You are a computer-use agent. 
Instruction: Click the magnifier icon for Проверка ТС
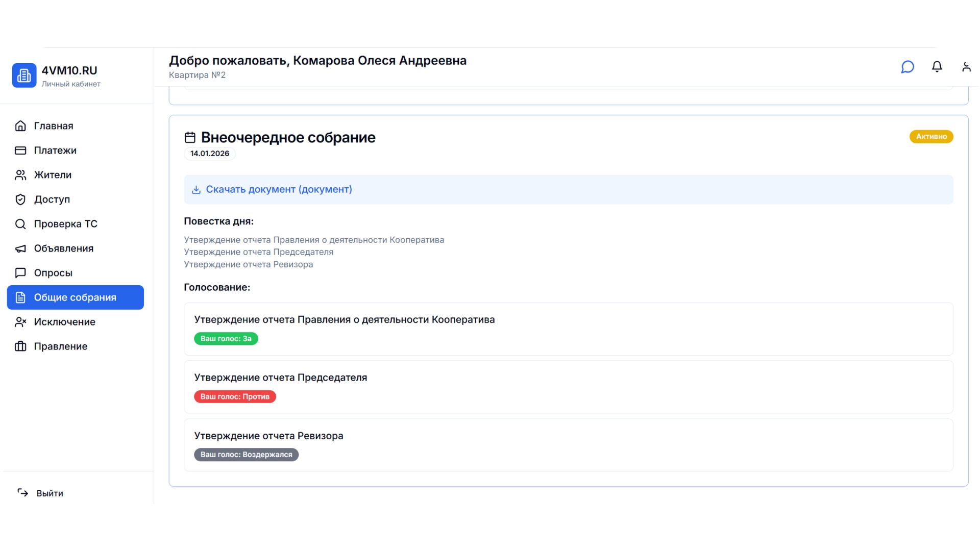coord(20,224)
